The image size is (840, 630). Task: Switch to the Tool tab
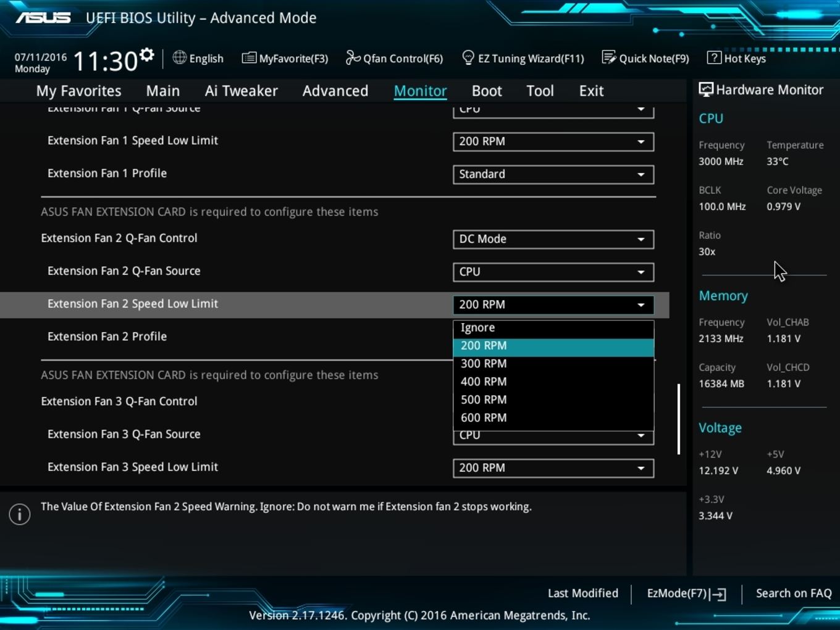(540, 91)
